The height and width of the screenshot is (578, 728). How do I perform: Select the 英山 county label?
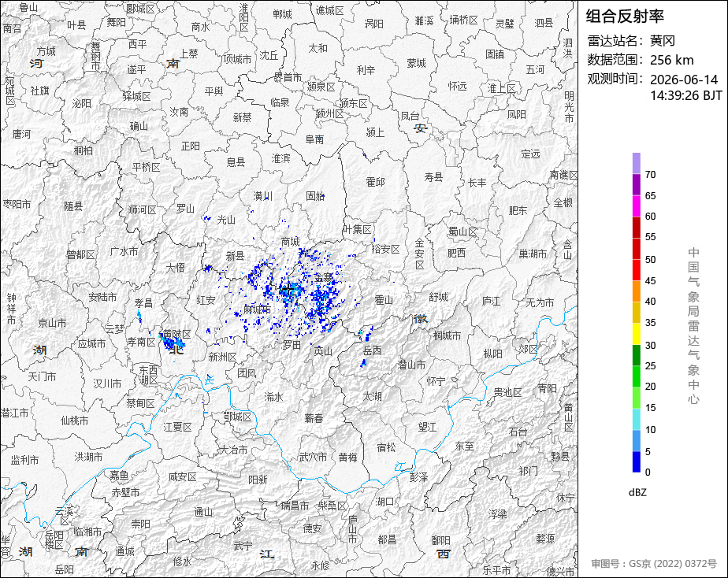click(323, 351)
